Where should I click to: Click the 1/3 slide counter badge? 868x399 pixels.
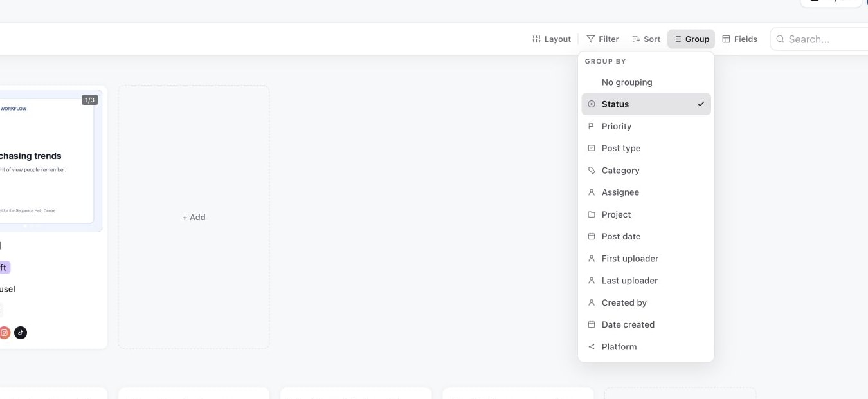click(89, 100)
